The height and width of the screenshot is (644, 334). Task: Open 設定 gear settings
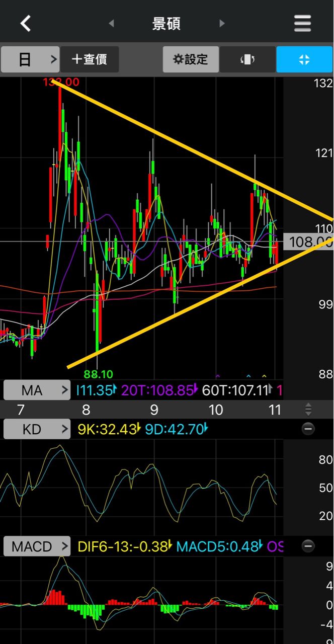(191, 59)
